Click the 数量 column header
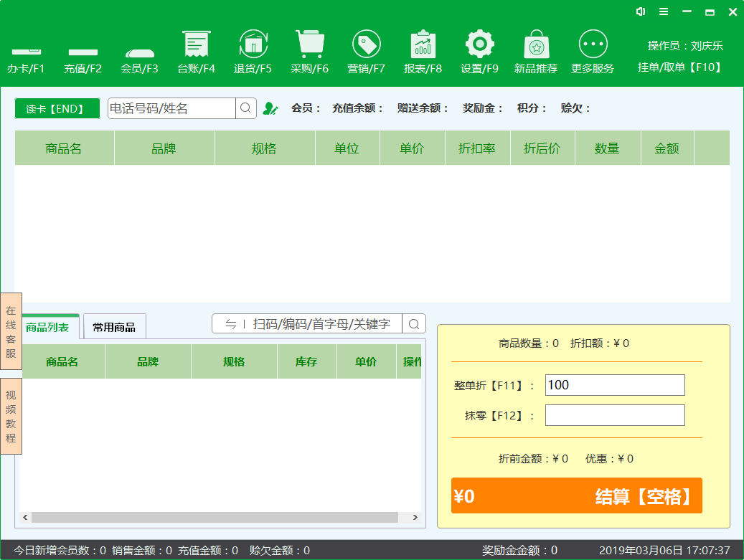The height and width of the screenshot is (560, 744). click(x=608, y=148)
